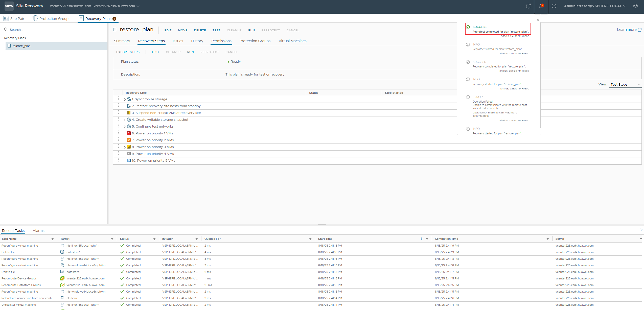The width and height of the screenshot is (644, 311).
Task: Click TEST in the plan header toolbar
Action: point(216,30)
